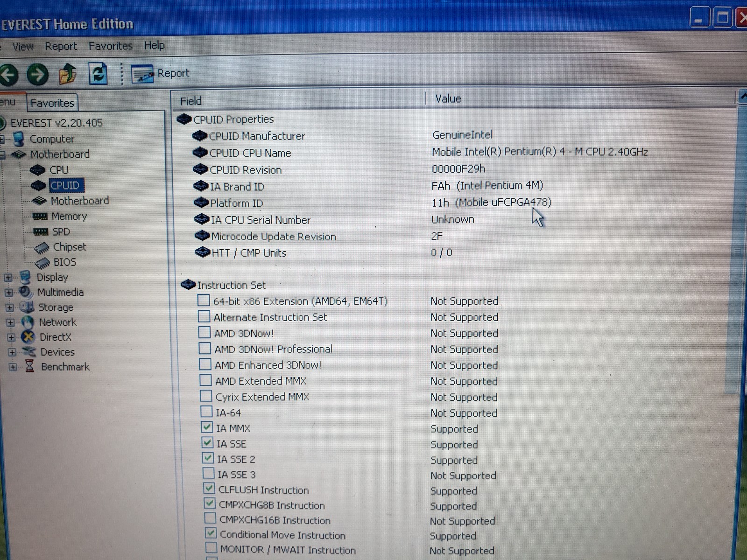Screen dimensions: 747x560
Task: Open the Report wizard toolbar button
Action: tap(160, 74)
